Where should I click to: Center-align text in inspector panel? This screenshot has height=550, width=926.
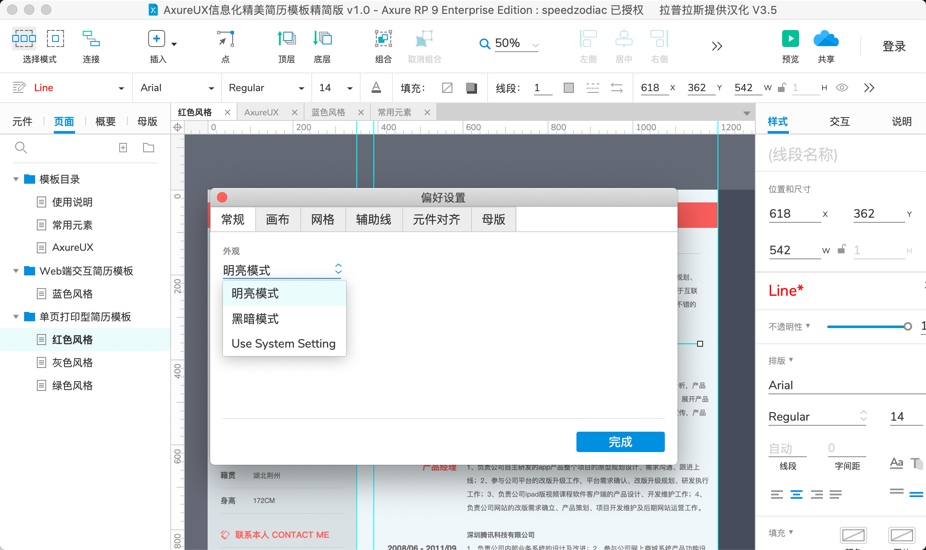pyautogui.click(x=796, y=494)
